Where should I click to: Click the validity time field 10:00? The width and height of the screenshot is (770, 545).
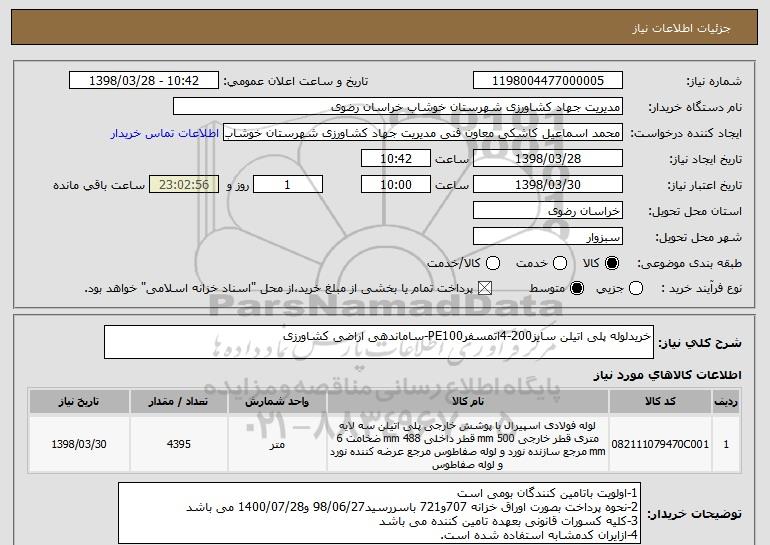(396, 185)
